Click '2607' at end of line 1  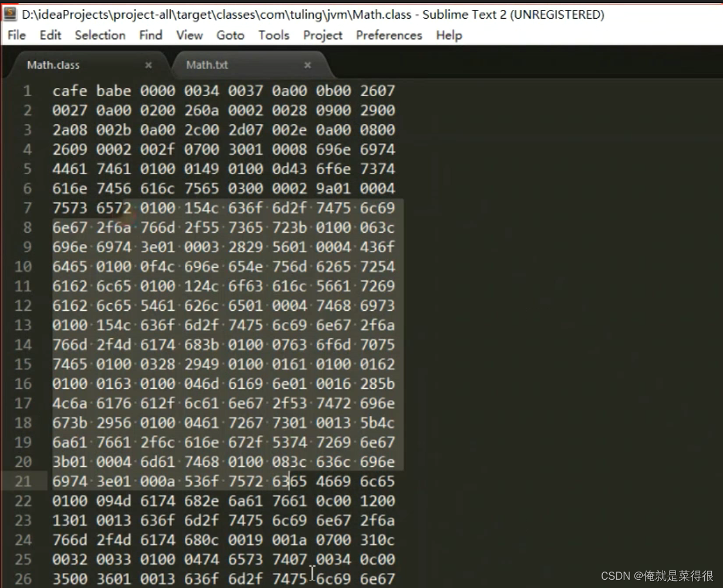[378, 91]
